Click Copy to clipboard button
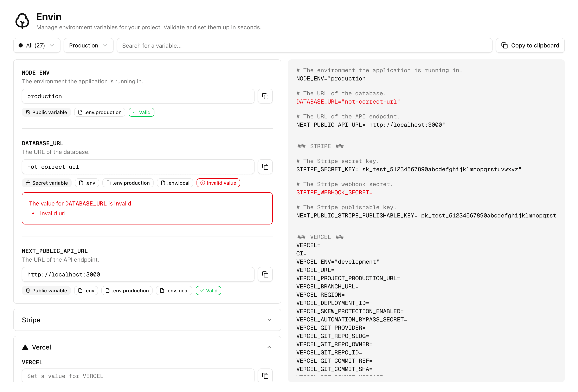Image resolution: width=578 pixels, height=392 pixels. [x=530, y=45]
